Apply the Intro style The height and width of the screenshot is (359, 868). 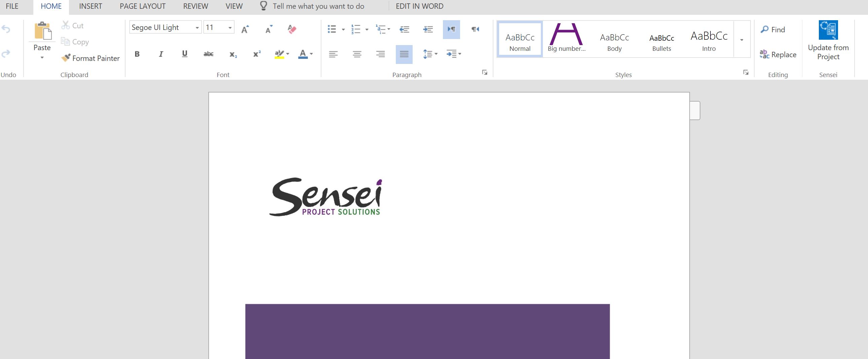coord(708,39)
